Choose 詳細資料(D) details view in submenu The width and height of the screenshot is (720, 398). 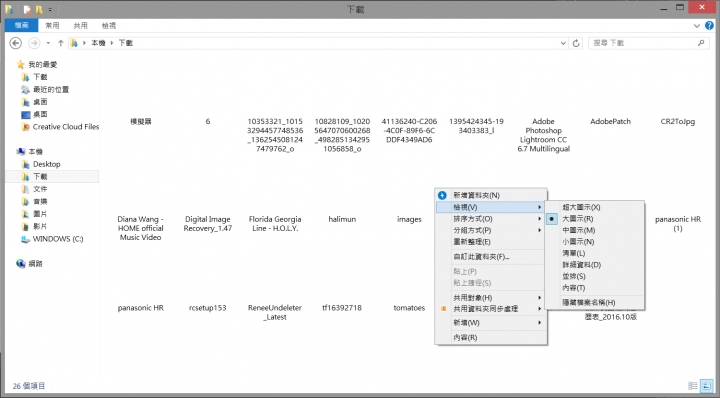[595, 265]
